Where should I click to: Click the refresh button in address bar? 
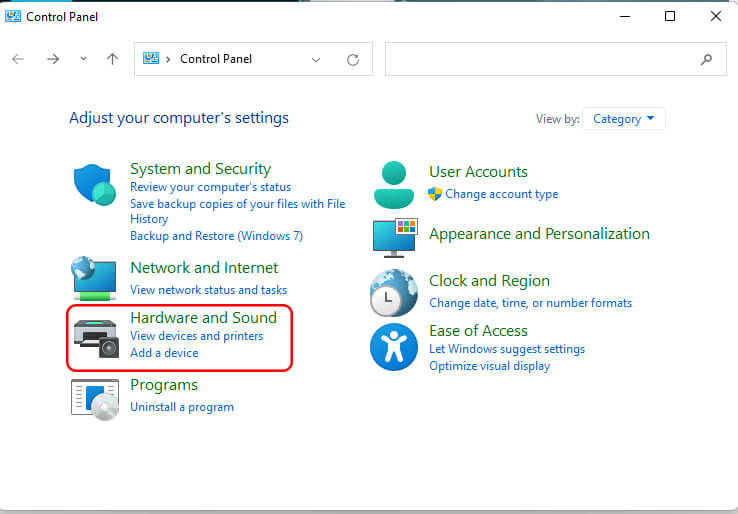click(352, 60)
